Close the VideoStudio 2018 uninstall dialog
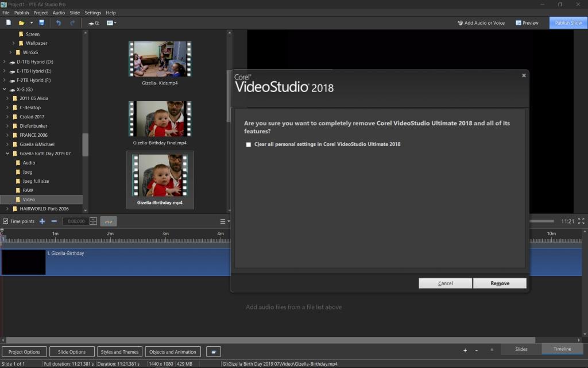Image resolution: width=588 pixels, height=368 pixels. tap(524, 75)
